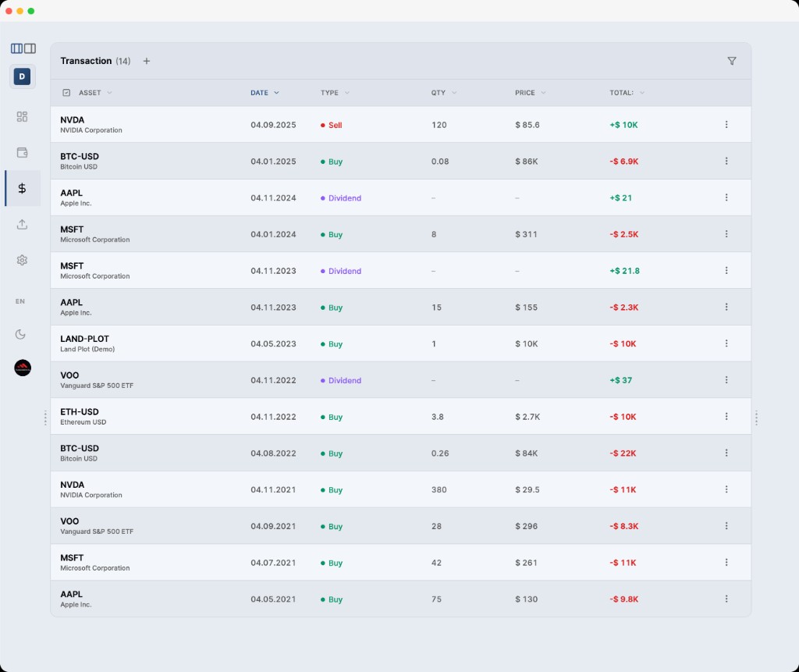The height and width of the screenshot is (672, 799).
Task: Open more options for ETH-USD row
Action: point(726,417)
